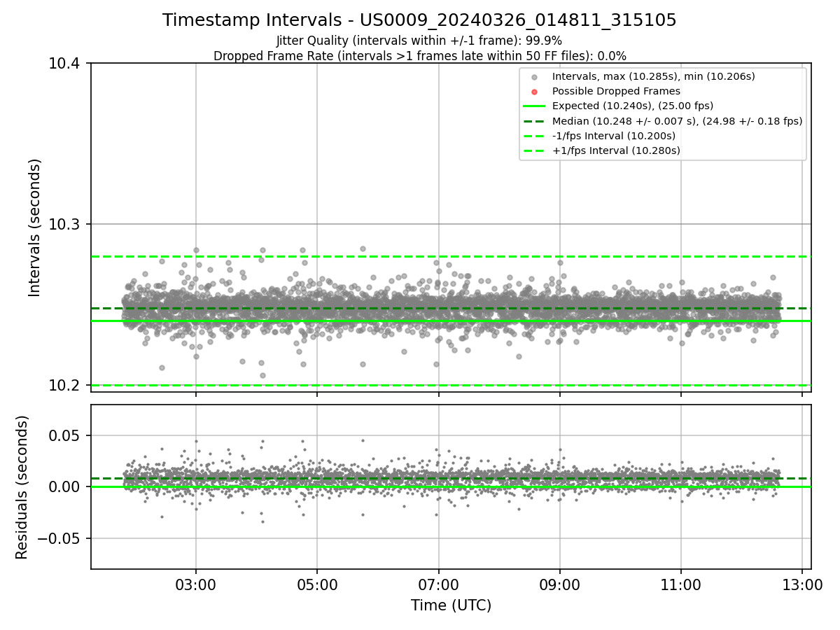Select the legend entry '+1/fps Interval (10.280s)'

pyautogui.click(x=616, y=150)
